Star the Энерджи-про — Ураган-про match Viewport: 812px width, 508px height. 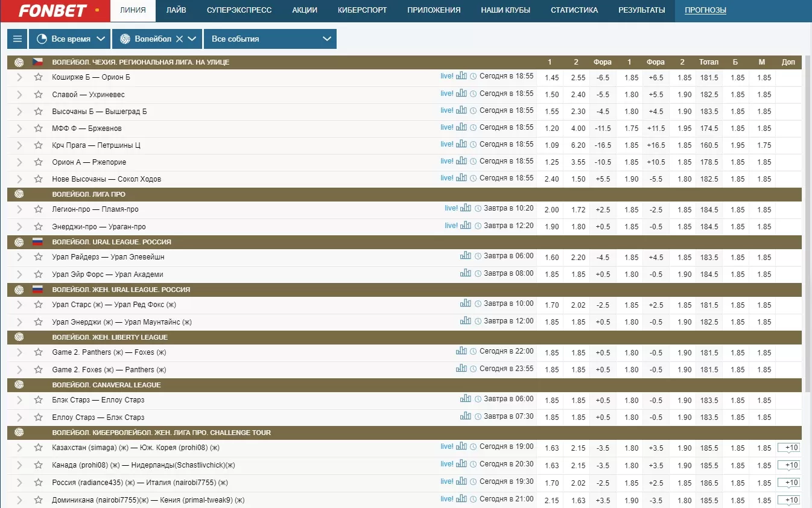pos(39,227)
